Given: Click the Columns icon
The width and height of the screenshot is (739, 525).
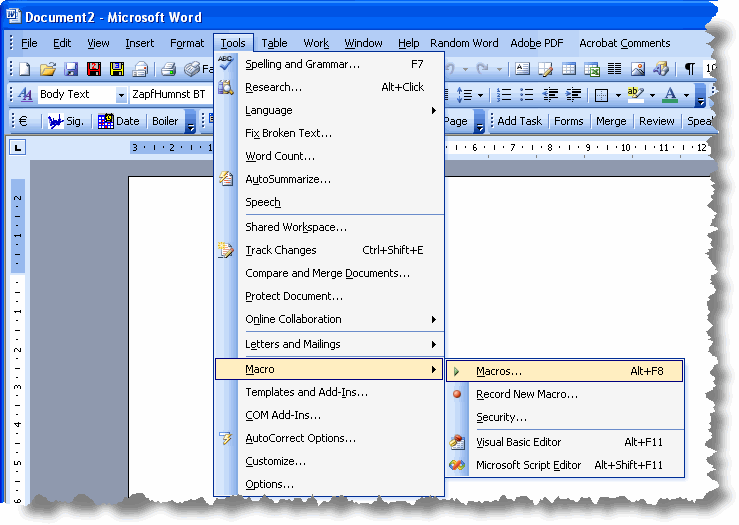Looking at the screenshot, I should [614, 69].
